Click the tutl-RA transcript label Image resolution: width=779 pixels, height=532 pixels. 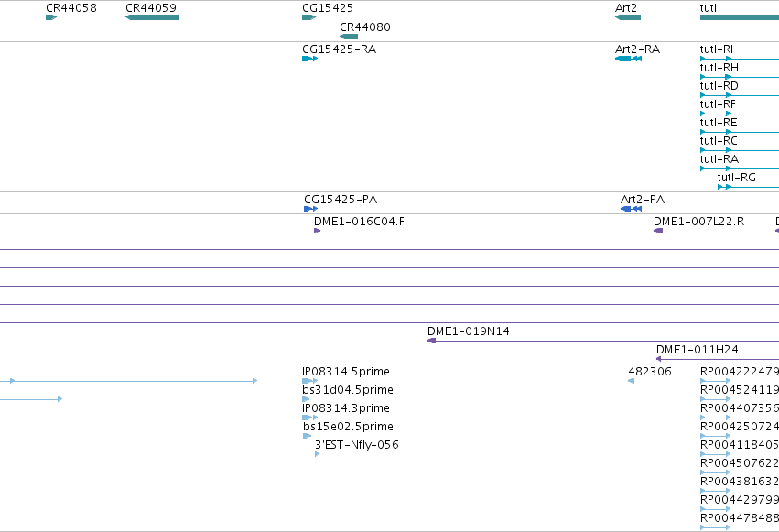click(719, 159)
